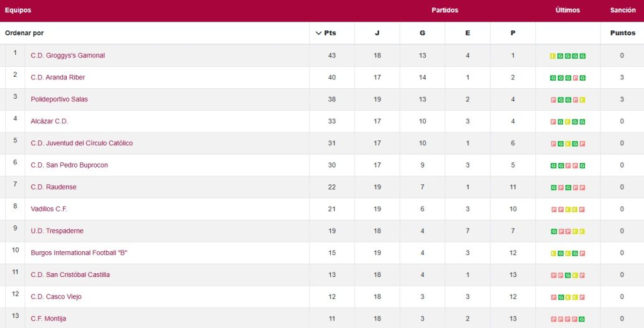Click the yellow E badge in Alcázar C.D. row

[568, 122]
